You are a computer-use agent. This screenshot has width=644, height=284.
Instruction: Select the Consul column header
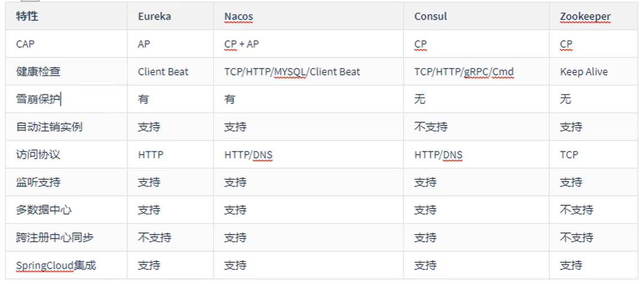(431, 16)
